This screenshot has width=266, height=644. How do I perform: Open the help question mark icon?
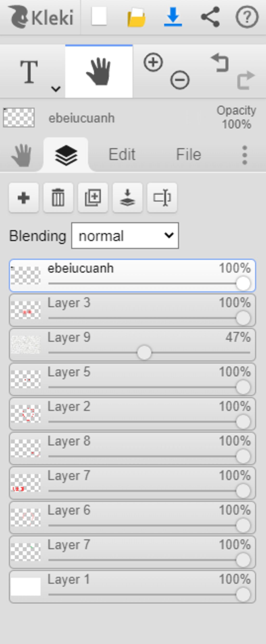coord(247,17)
